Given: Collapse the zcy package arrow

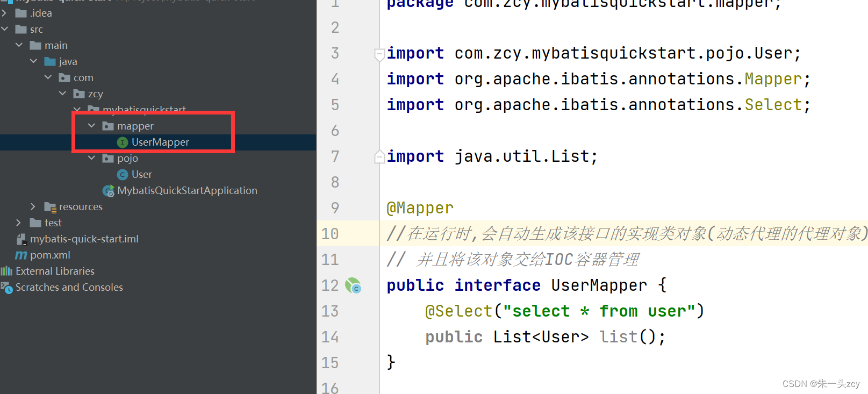Looking at the screenshot, I should [x=62, y=94].
